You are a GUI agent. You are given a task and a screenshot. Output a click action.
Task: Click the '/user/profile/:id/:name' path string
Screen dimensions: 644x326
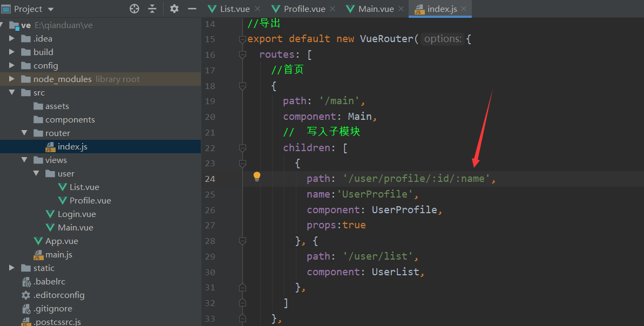[x=416, y=179]
